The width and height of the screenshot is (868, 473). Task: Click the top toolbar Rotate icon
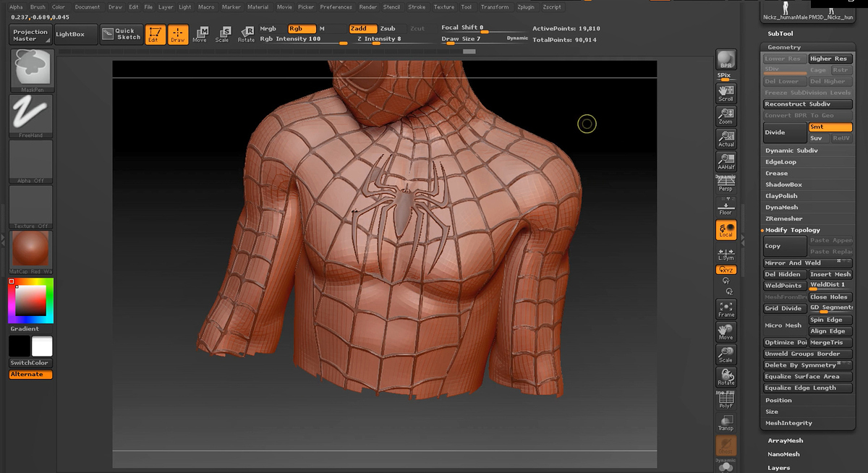tap(246, 34)
